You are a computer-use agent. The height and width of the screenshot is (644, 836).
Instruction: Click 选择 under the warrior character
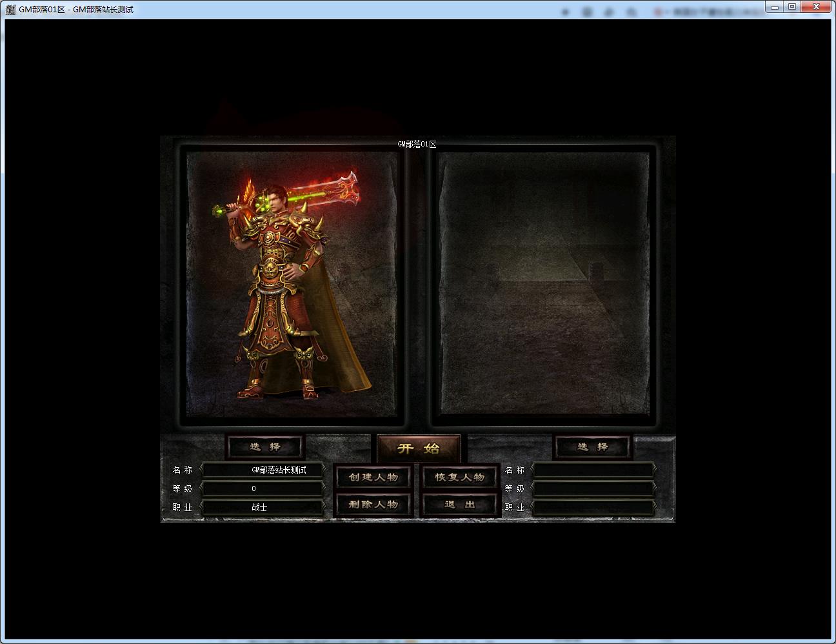[265, 447]
